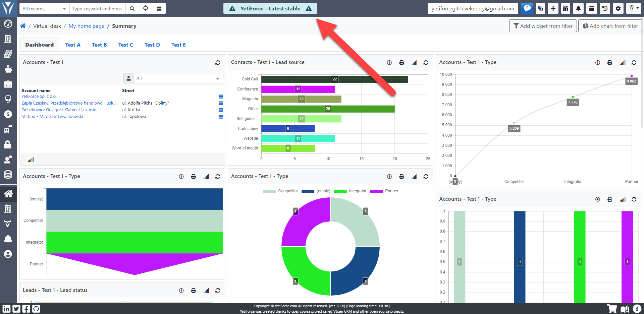The height and width of the screenshot is (314, 644).
Task: Refresh Contacts Lead source chart
Action: pyautogui.click(x=426, y=63)
